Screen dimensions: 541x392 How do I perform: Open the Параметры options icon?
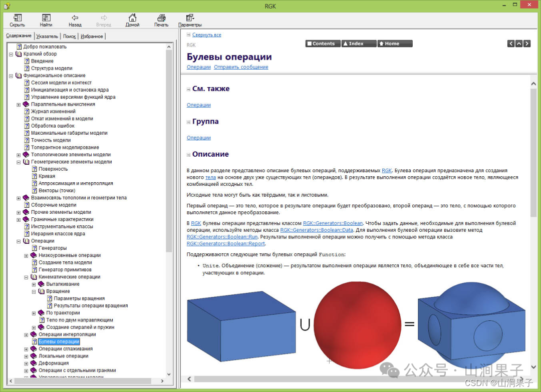[190, 18]
